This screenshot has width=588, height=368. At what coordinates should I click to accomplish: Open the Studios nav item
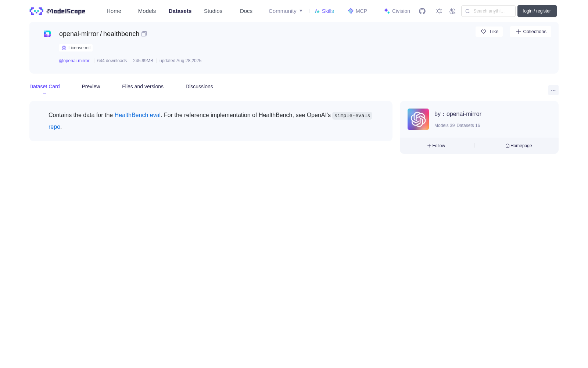coord(213,11)
